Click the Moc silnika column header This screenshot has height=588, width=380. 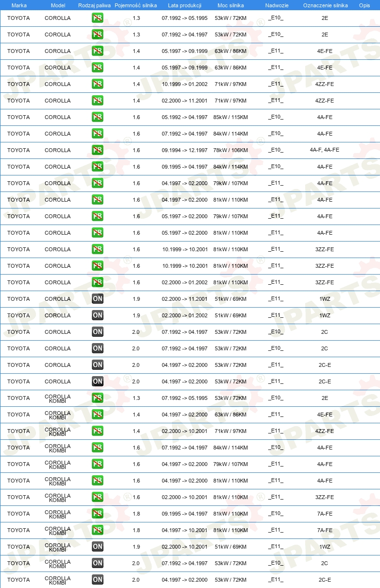[x=231, y=5]
